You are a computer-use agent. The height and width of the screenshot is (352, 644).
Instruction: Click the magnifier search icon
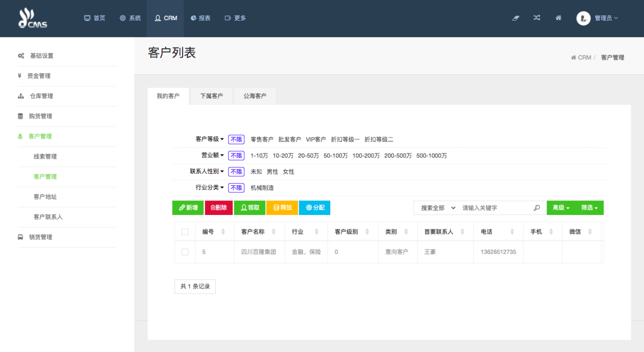[537, 208]
